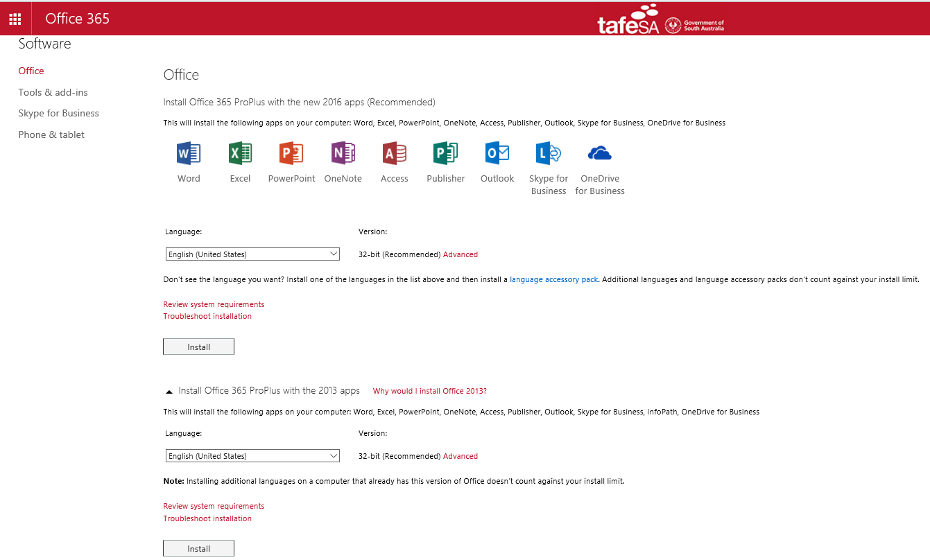Click the Outlook app icon
Viewport: 930px width, 560px height.
[x=497, y=153]
